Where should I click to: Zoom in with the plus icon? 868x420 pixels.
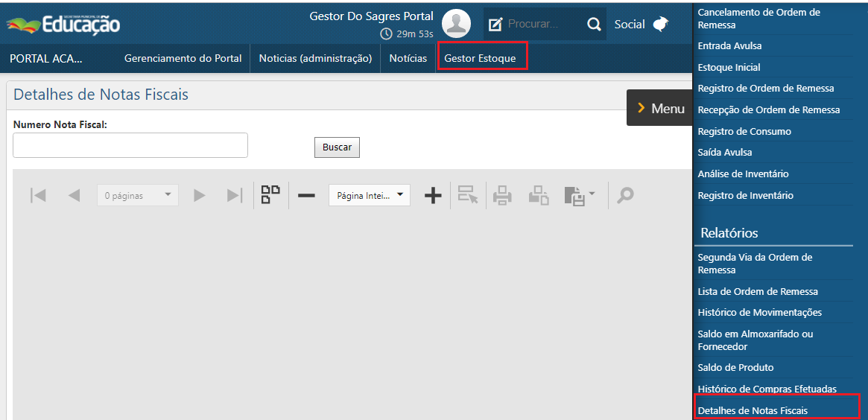coord(433,195)
